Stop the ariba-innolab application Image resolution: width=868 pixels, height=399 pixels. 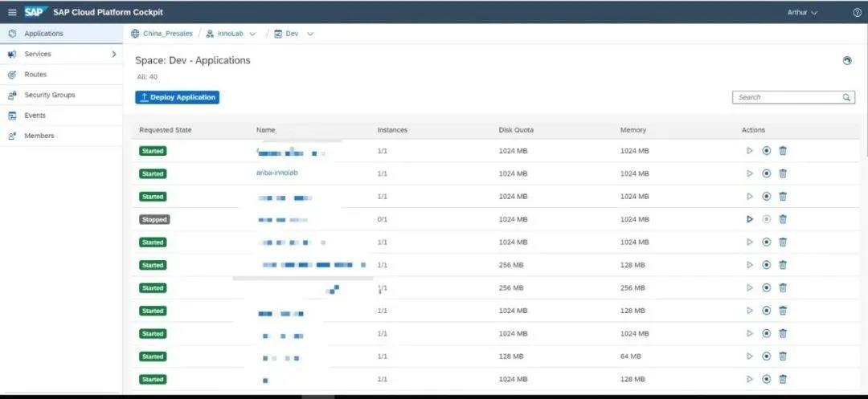pyautogui.click(x=766, y=173)
